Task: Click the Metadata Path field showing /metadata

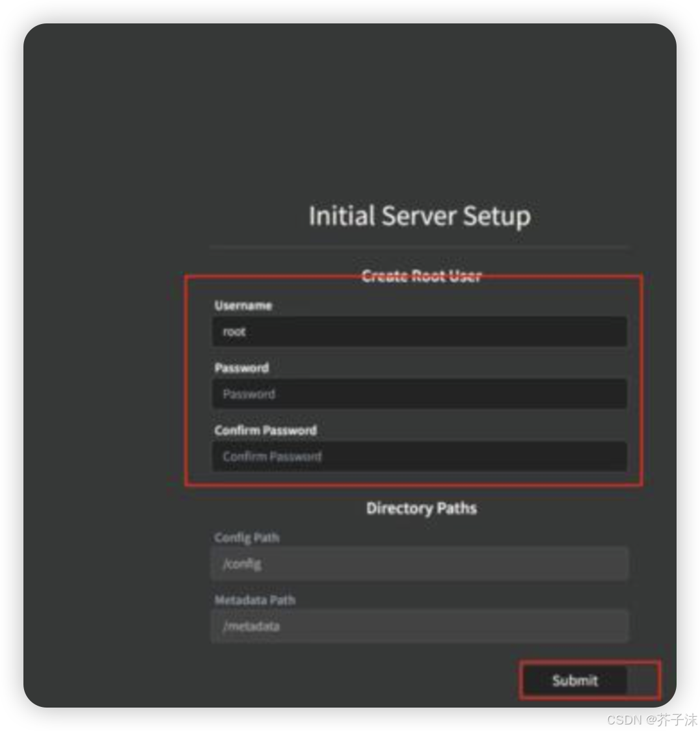Action: click(x=419, y=626)
